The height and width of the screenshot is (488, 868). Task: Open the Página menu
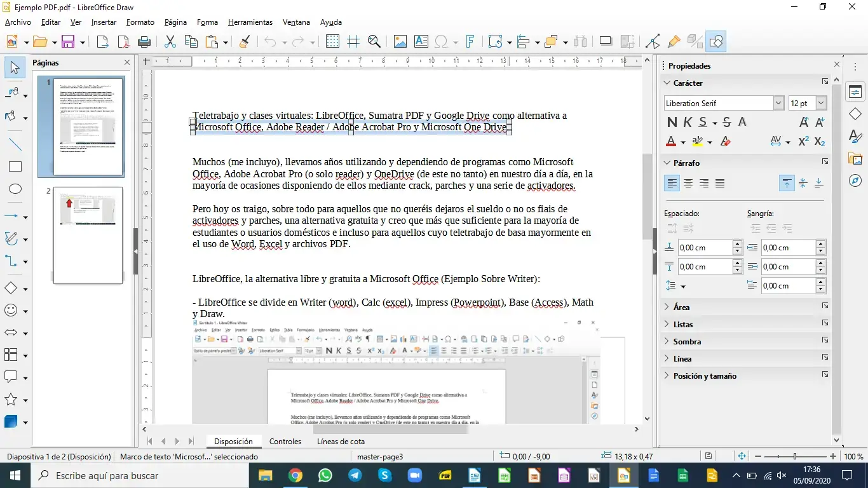pyautogui.click(x=175, y=22)
